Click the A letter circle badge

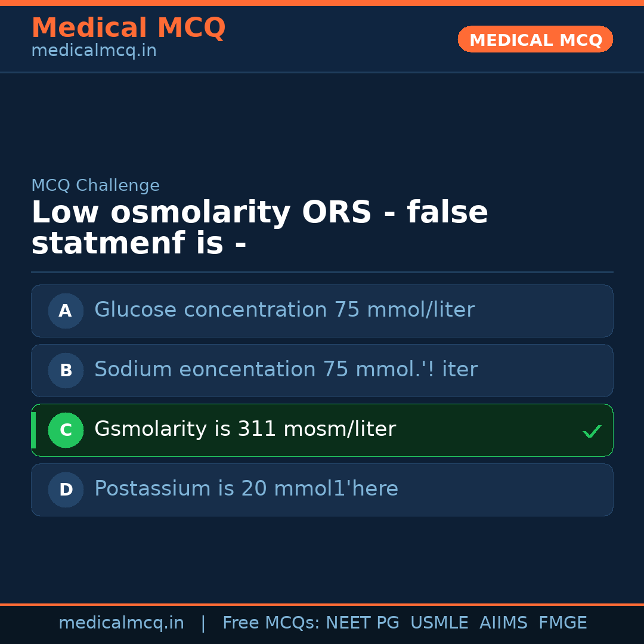coord(66,311)
